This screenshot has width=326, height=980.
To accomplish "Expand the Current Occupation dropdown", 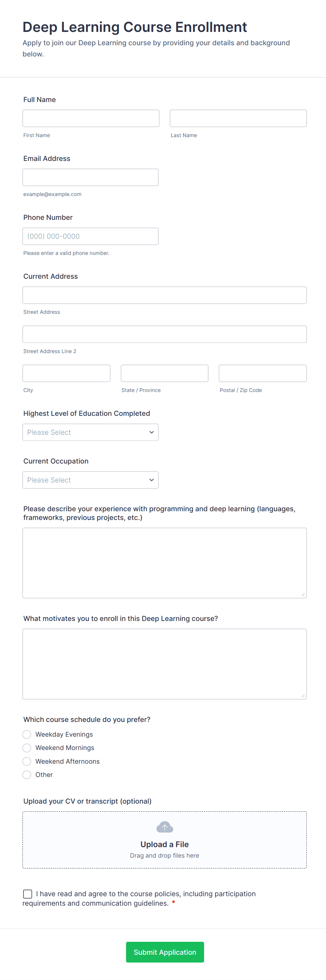I will [x=90, y=480].
